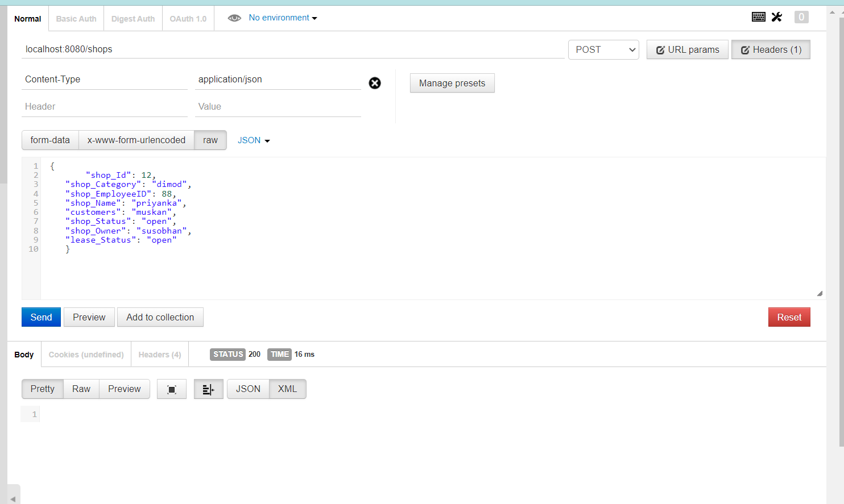Switch to Normal auth tab
The image size is (844, 504).
pyautogui.click(x=28, y=19)
